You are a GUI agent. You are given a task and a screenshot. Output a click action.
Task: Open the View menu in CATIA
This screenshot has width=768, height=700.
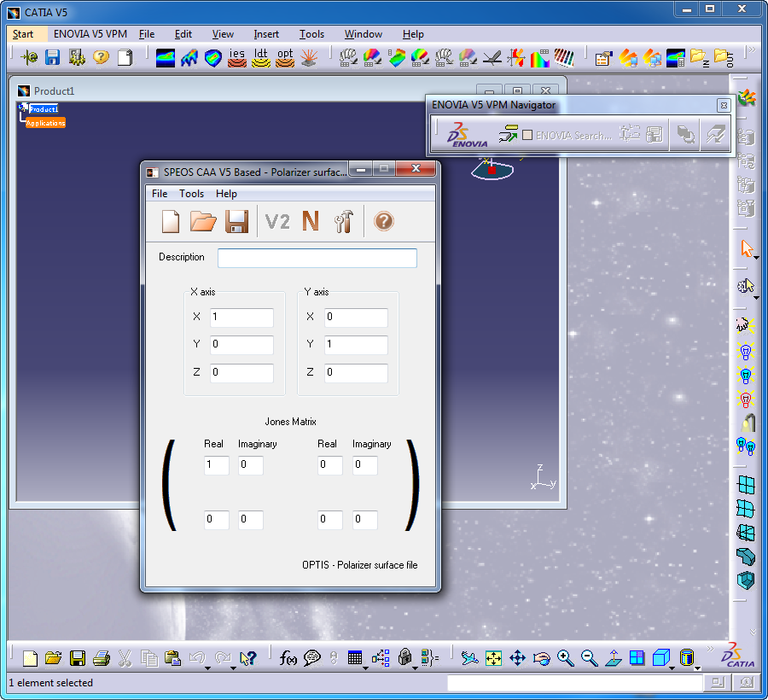(223, 34)
